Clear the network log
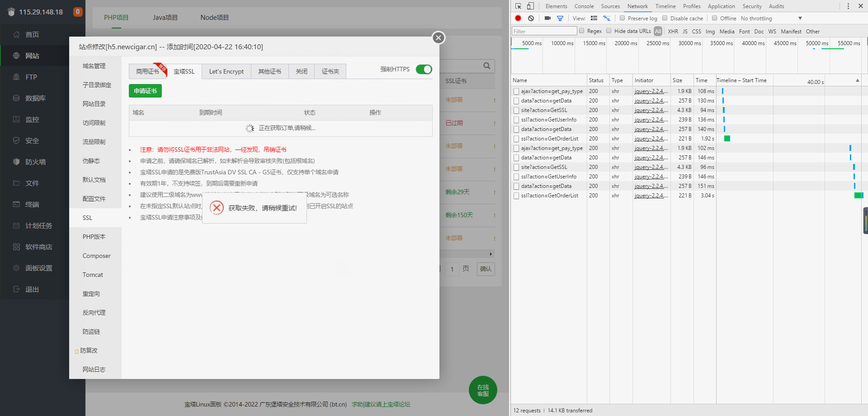868x416 pixels. coord(531,18)
